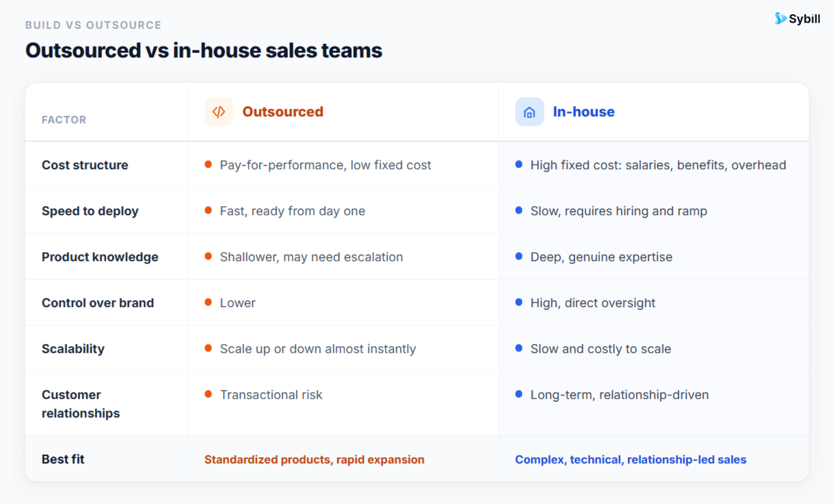
Task: Select the Outsourced column header text
Action: pos(283,112)
